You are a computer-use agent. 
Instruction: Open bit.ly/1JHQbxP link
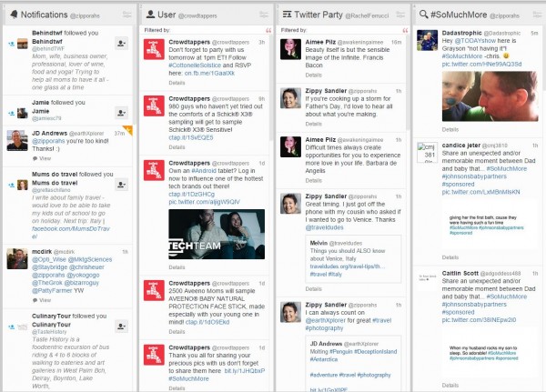pos(245,371)
